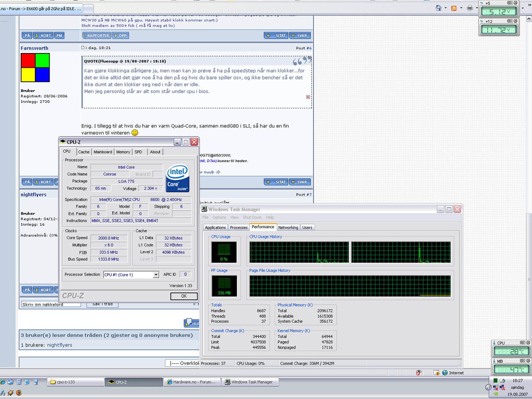
Task: Open nightflyers link in readers list
Action: [59, 345]
